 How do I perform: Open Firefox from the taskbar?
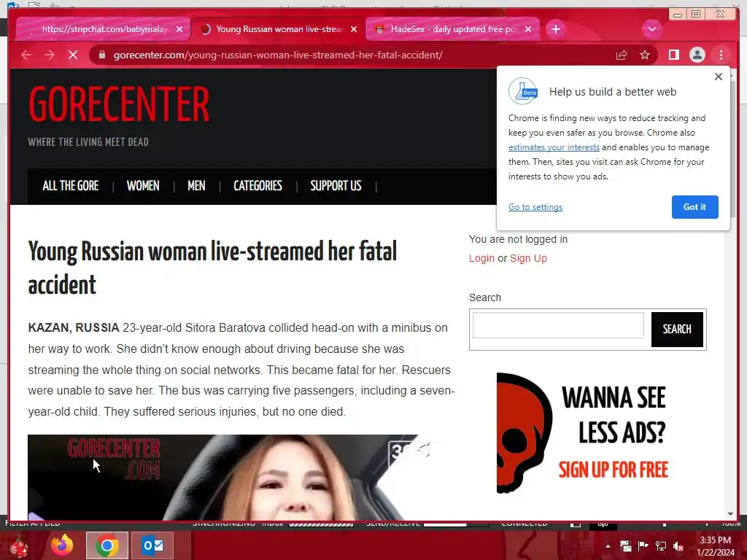tap(62, 545)
